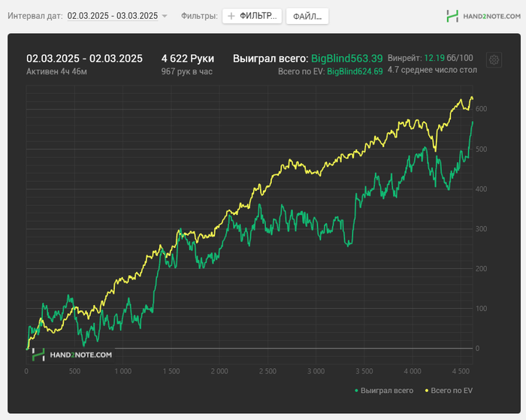Click the 1 000 x-axis label
The height and width of the screenshot is (420, 526).
pos(122,371)
